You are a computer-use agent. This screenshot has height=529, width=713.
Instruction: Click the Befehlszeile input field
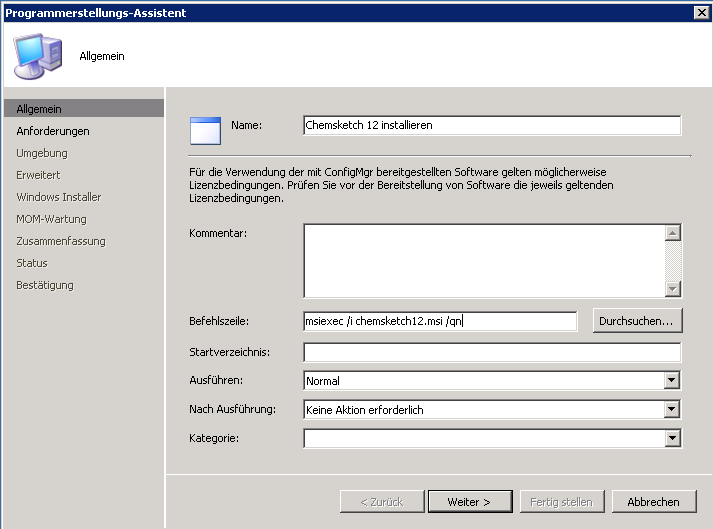pos(440,321)
